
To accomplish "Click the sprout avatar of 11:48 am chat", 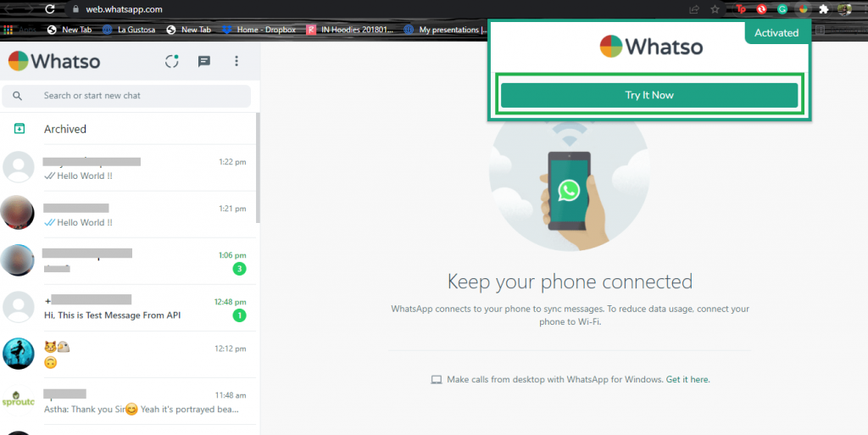I will (x=19, y=400).
